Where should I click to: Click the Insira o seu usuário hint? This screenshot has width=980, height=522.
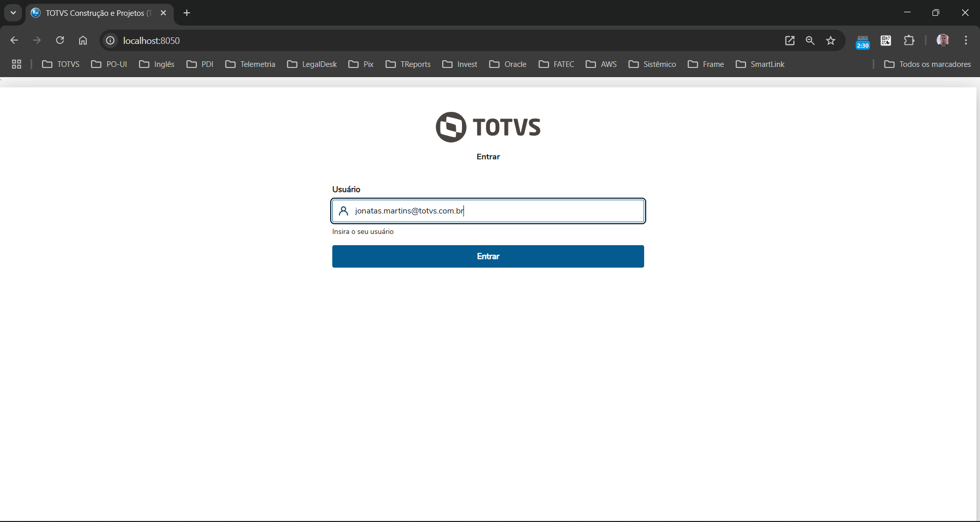[363, 232]
